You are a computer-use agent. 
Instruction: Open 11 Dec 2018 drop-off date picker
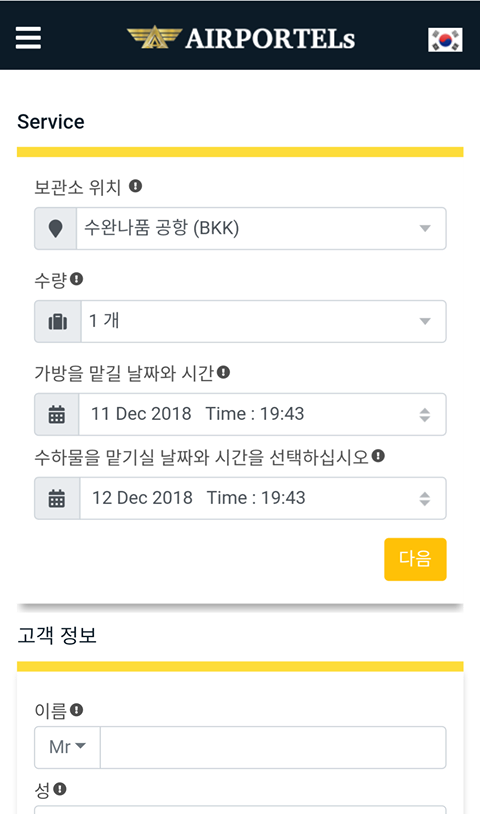click(x=262, y=414)
